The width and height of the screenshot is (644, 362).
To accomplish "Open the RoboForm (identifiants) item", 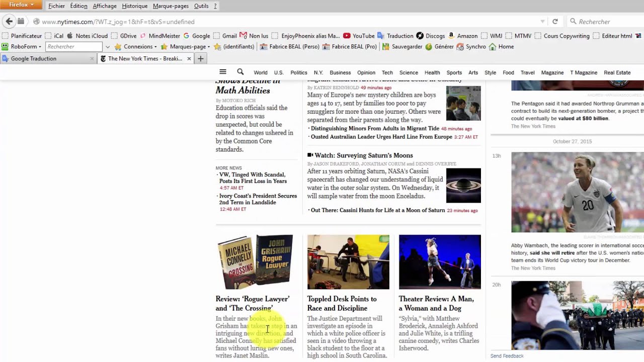I will [x=234, y=46].
